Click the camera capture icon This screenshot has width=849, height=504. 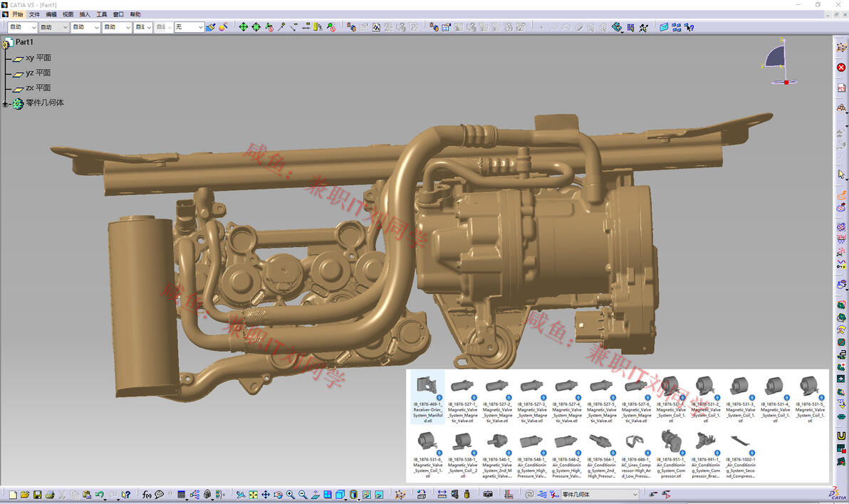488,495
